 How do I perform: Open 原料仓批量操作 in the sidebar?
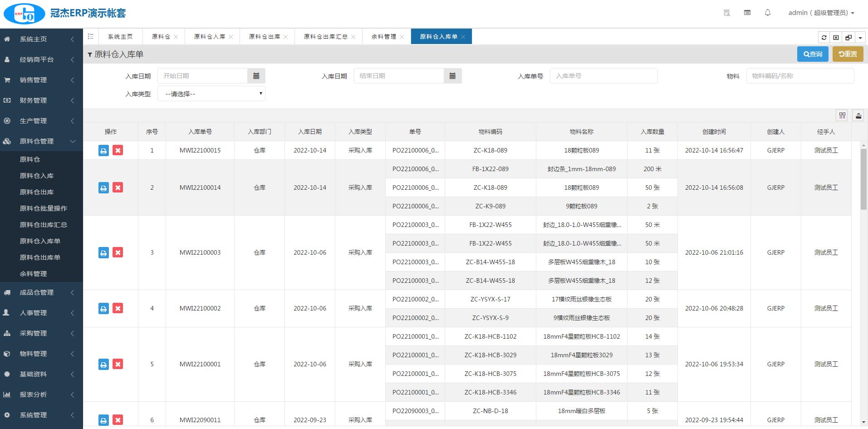44,208
